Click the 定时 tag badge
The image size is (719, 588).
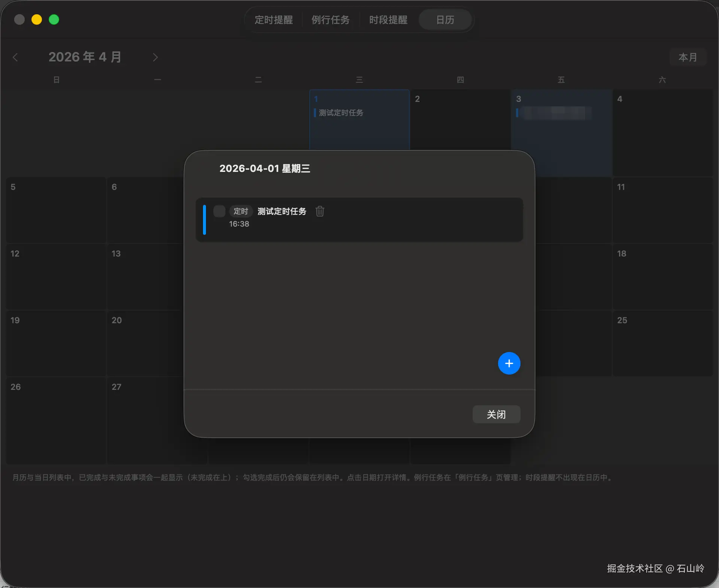pyautogui.click(x=241, y=211)
